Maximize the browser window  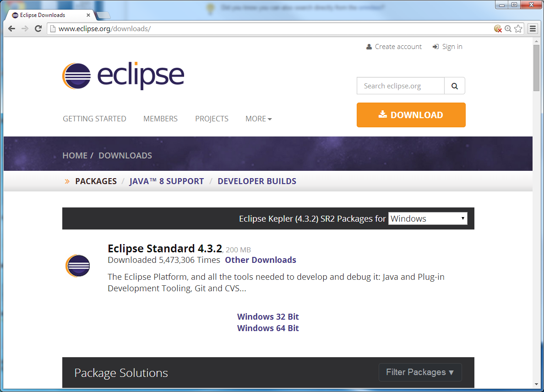[514, 5]
